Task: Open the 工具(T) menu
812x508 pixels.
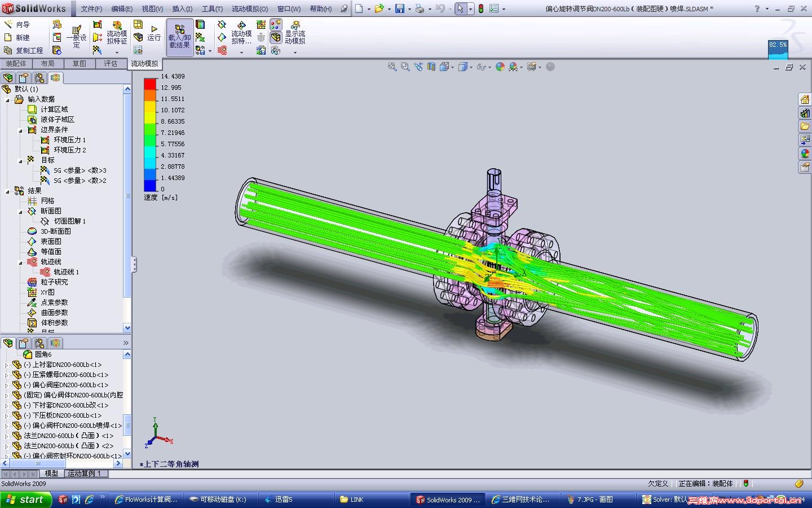Action: (x=212, y=9)
